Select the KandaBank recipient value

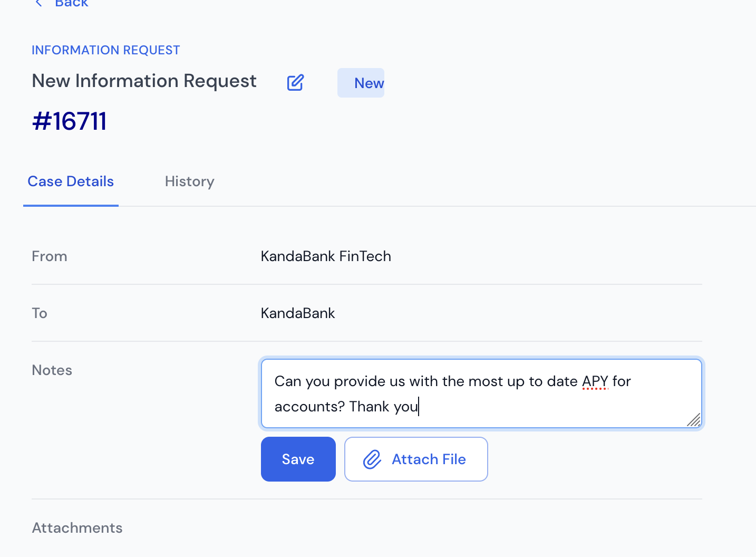click(x=298, y=313)
